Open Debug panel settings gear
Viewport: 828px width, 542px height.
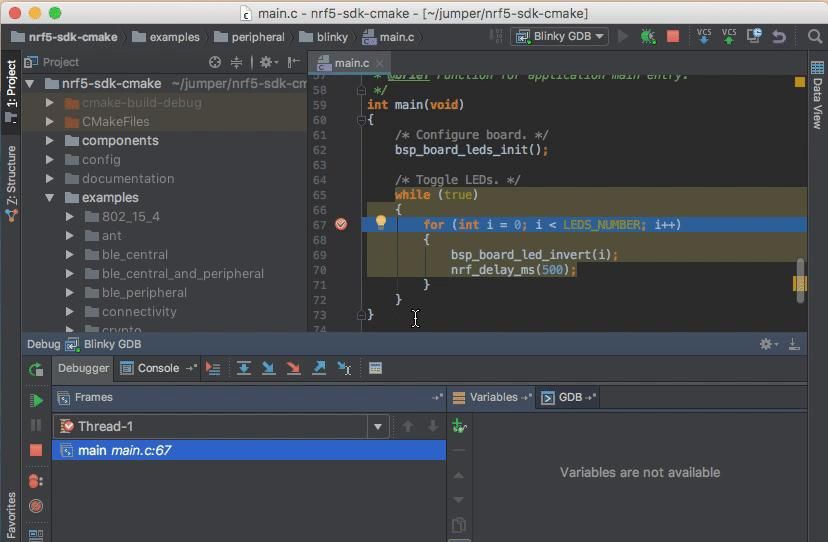[768, 344]
